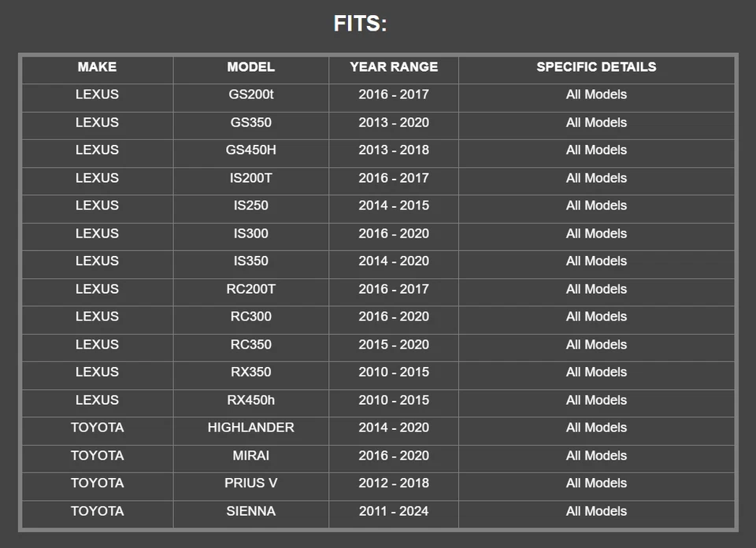Select the RX450h model cell
The width and height of the screenshot is (756, 548).
click(x=250, y=400)
